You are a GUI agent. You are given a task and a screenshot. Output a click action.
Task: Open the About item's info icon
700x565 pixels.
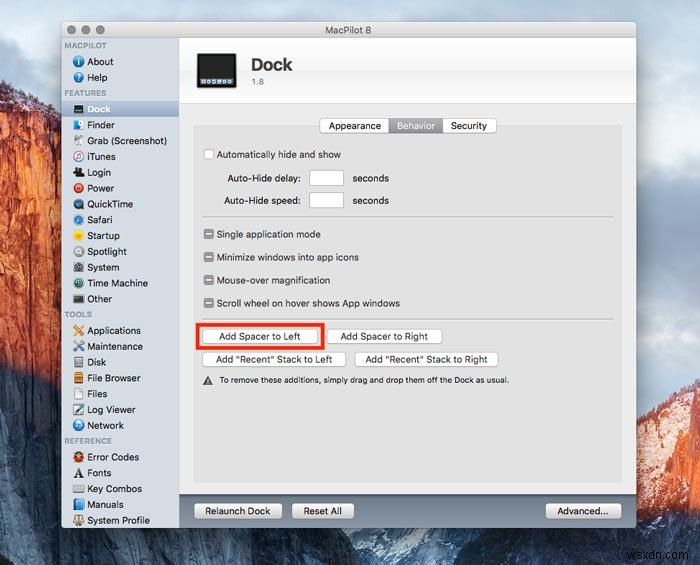[x=79, y=62]
